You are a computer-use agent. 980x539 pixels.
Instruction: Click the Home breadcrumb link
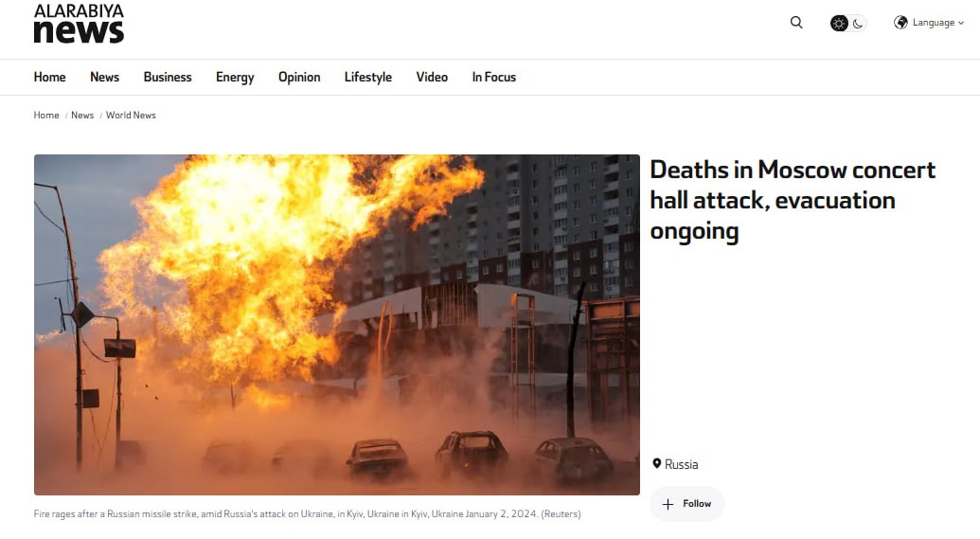click(x=46, y=115)
